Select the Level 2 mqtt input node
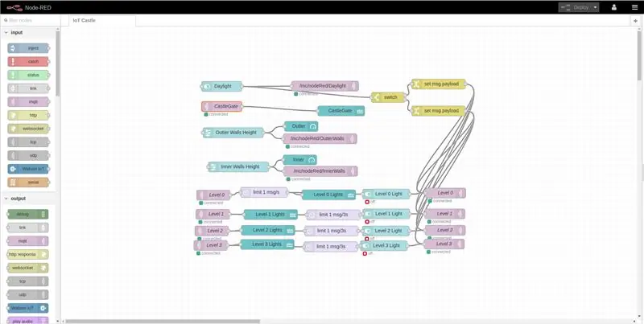Screen dimensions: 644x324 tap(213, 231)
